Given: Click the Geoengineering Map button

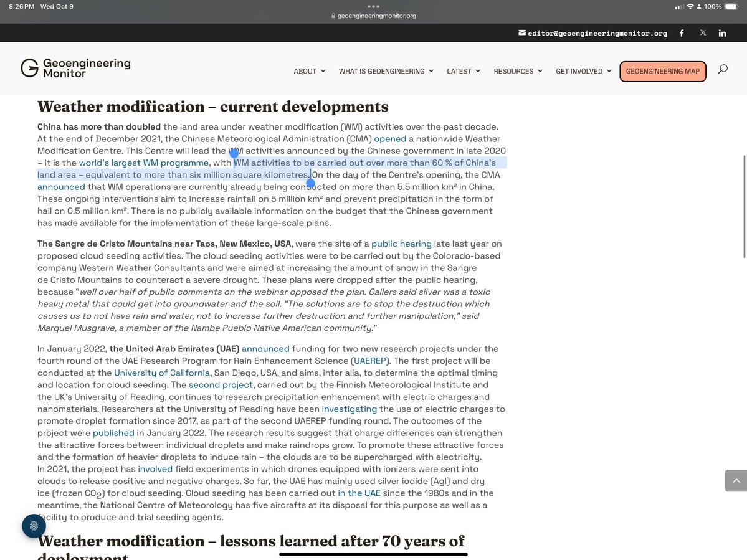Looking at the screenshot, I should tap(662, 71).
